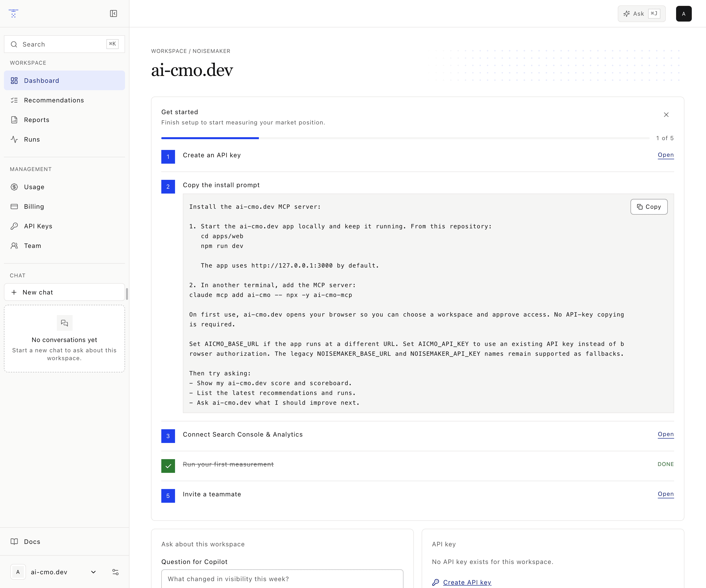
Task: Open the Recommendations page
Action: point(64,100)
